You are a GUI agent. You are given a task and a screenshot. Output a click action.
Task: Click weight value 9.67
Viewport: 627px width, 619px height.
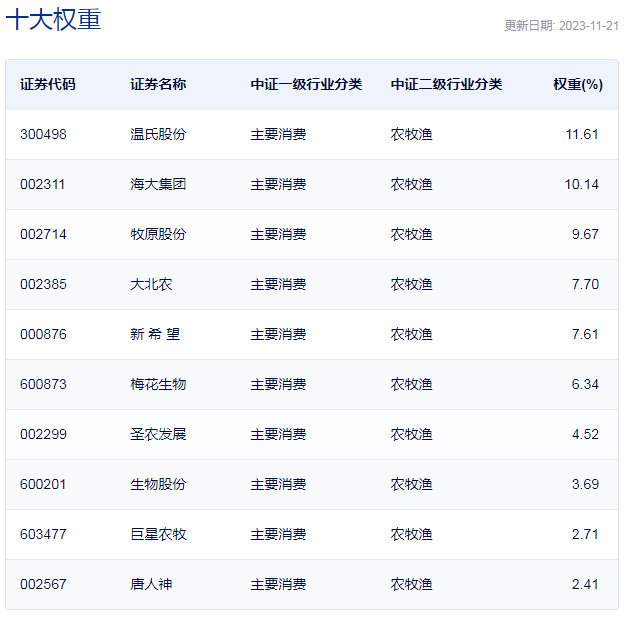tap(585, 234)
